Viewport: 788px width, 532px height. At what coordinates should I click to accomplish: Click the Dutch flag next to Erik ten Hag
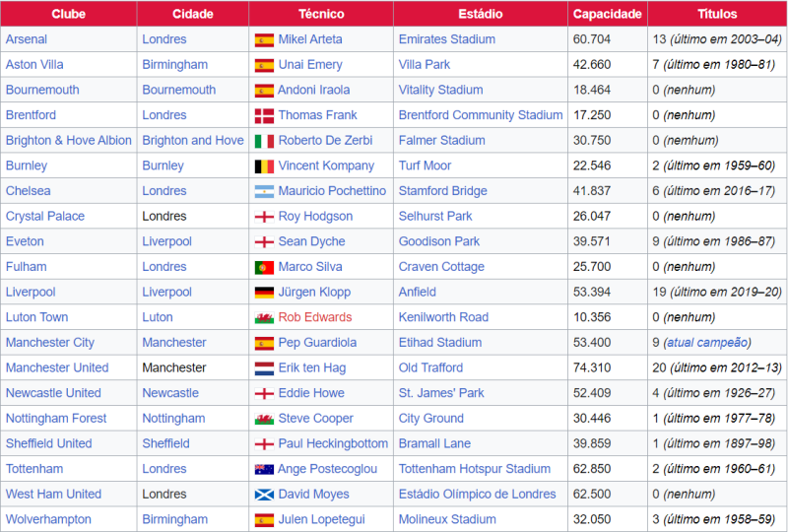click(x=264, y=368)
